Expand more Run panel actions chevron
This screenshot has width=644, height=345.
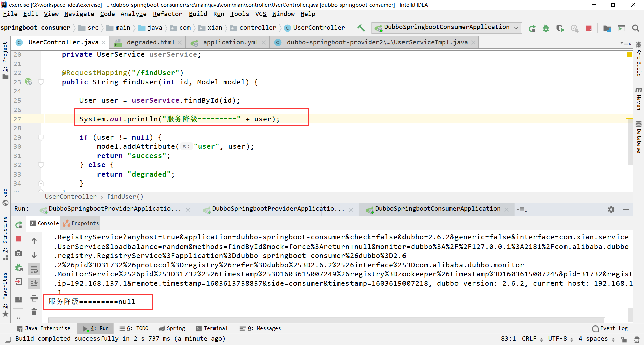coord(19,318)
